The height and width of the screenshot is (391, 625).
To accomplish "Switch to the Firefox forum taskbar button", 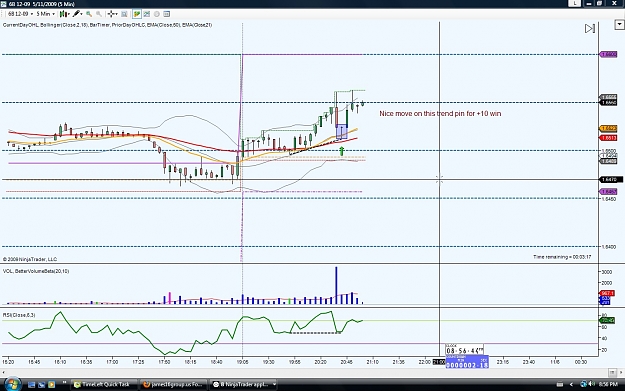I will coord(174,385).
